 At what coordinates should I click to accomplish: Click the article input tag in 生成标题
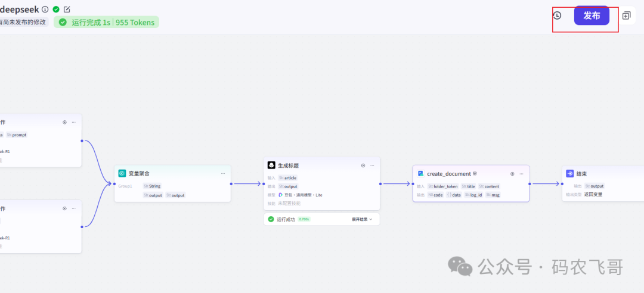(287, 177)
